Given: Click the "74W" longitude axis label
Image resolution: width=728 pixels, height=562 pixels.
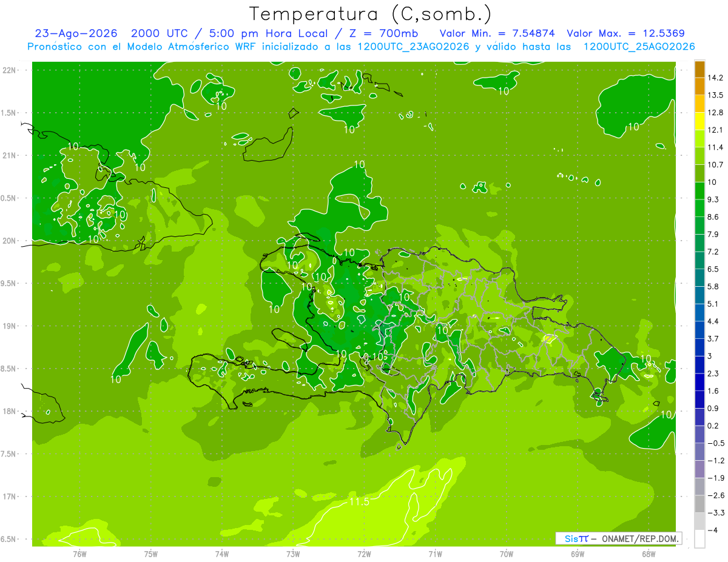Looking at the screenshot, I should coord(222,554).
